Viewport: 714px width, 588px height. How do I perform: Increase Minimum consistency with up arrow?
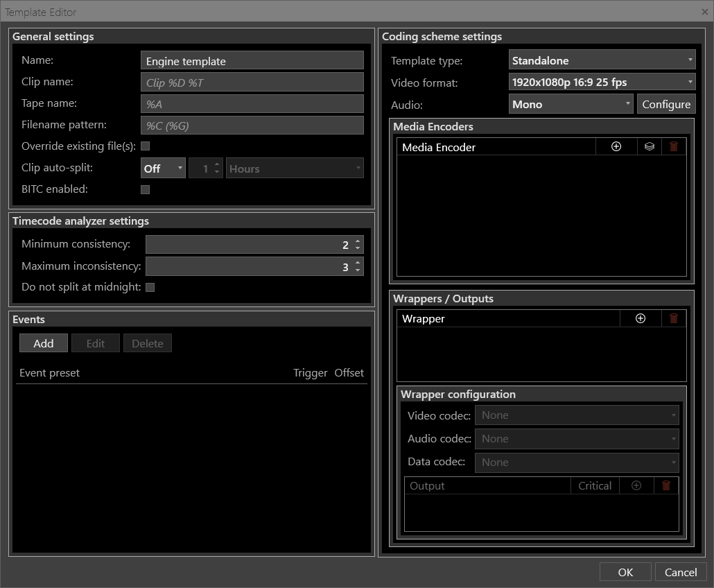click(358, 241)
